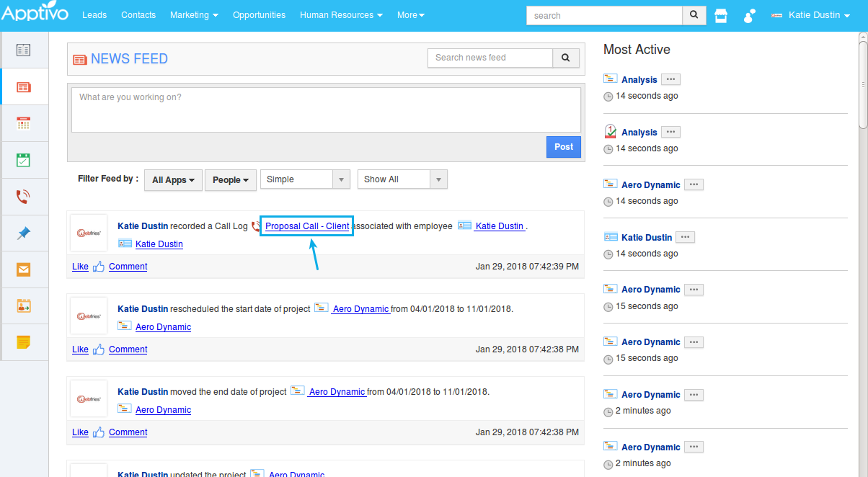868x477 pixels.
Task: Expand the More menu
Action: (410, 15)
